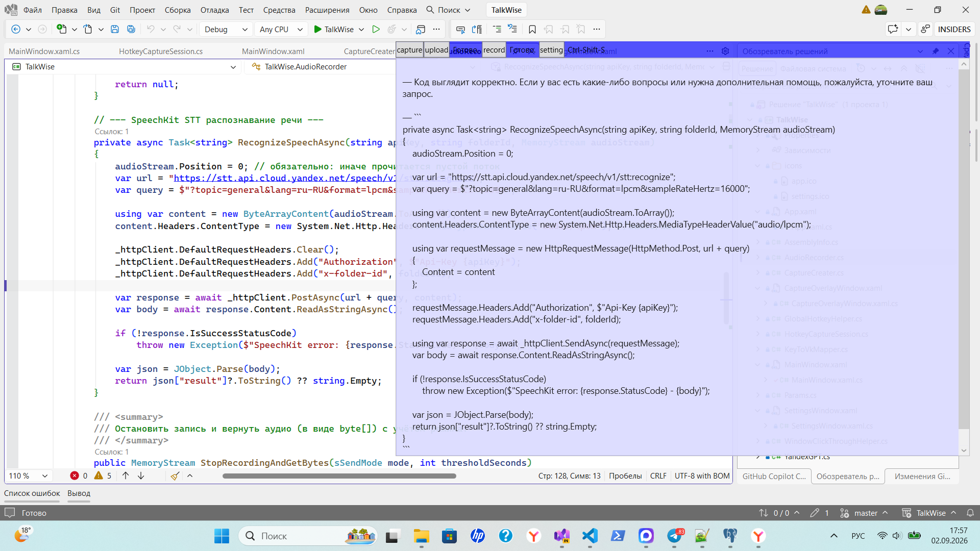The image size is (980, 551).
Task: Start without debugging using the hollow green arrow
Action: [x=376, y=30]
